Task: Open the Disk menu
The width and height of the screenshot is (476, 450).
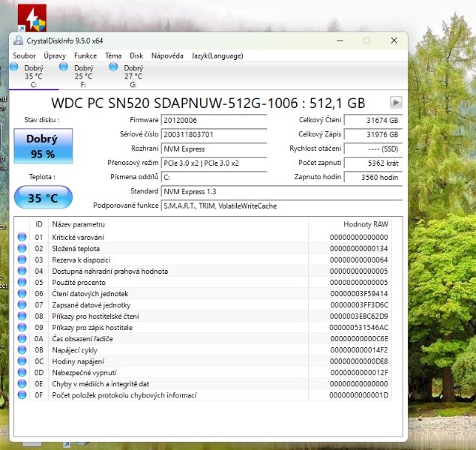Action: click(x=136, y=55)
